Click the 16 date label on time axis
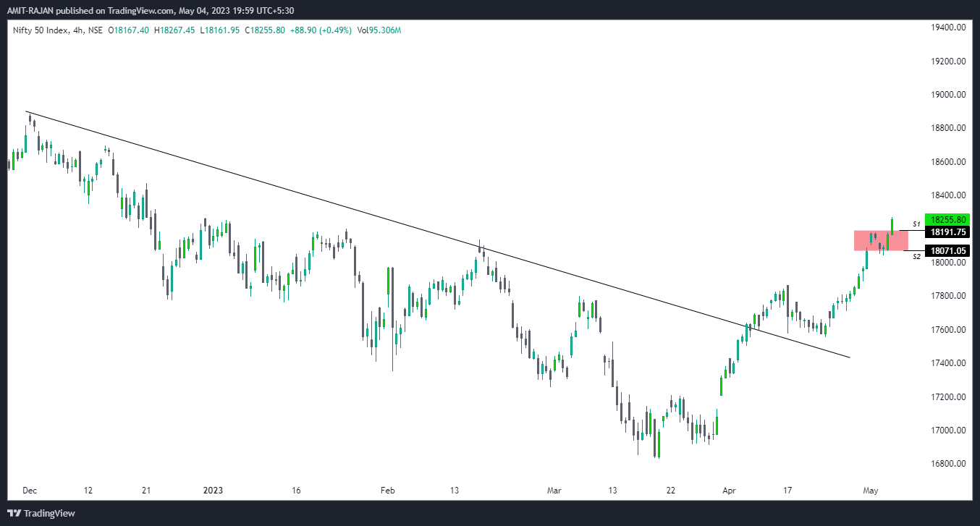 click(x=296, y=491)
